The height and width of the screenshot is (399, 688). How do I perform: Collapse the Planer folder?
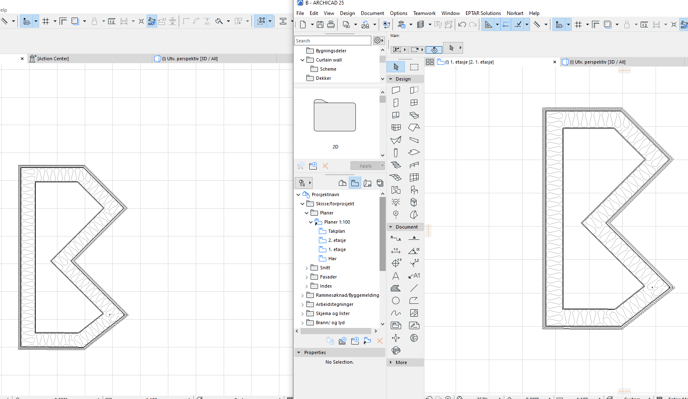307,213
